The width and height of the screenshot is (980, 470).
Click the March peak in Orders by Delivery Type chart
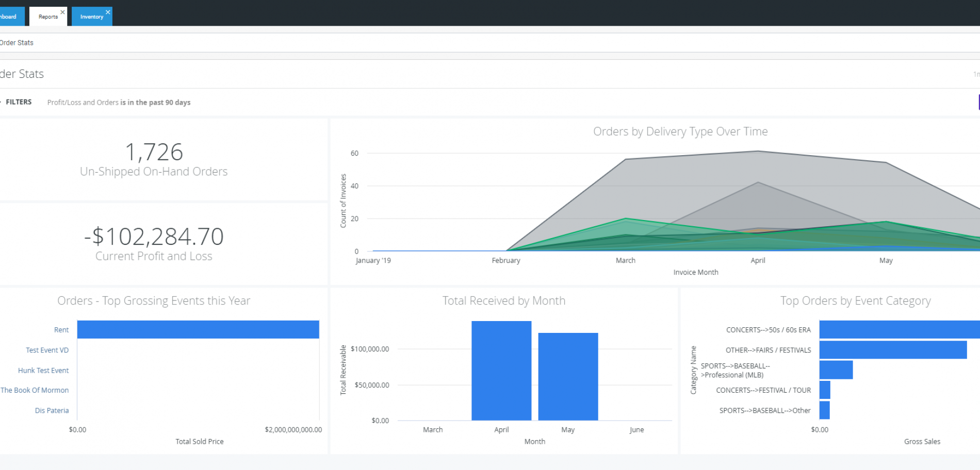click(x=626, y=160)
